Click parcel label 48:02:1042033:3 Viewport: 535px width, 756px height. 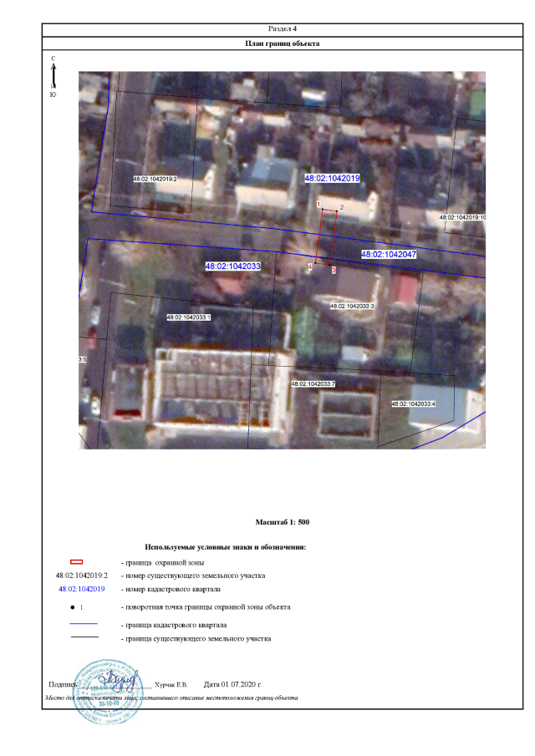pyautogui.click(x=352, y=307)
